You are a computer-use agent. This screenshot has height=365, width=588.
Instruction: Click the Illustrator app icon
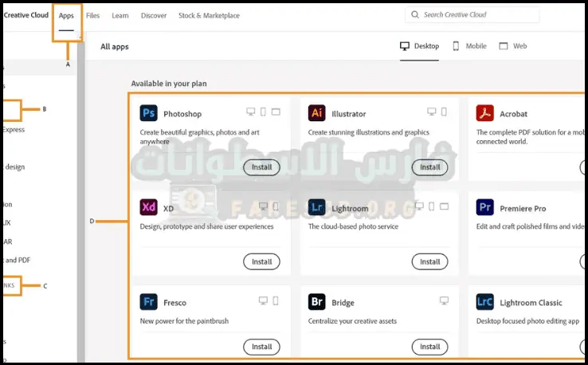[x=317, y=113]
